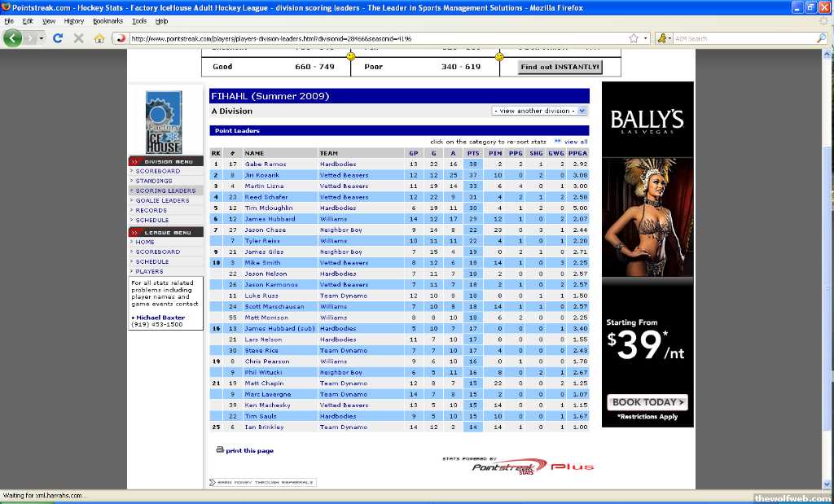Expand the address bar URL history dropdown

[x=645, y=38]
